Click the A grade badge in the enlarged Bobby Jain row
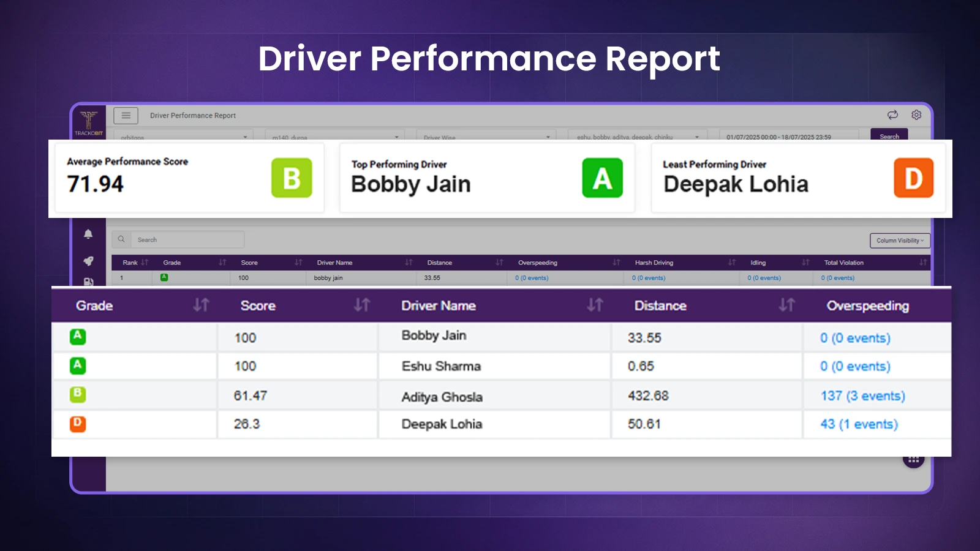Viewport: 980px width, 551px height. coord(78,336)
